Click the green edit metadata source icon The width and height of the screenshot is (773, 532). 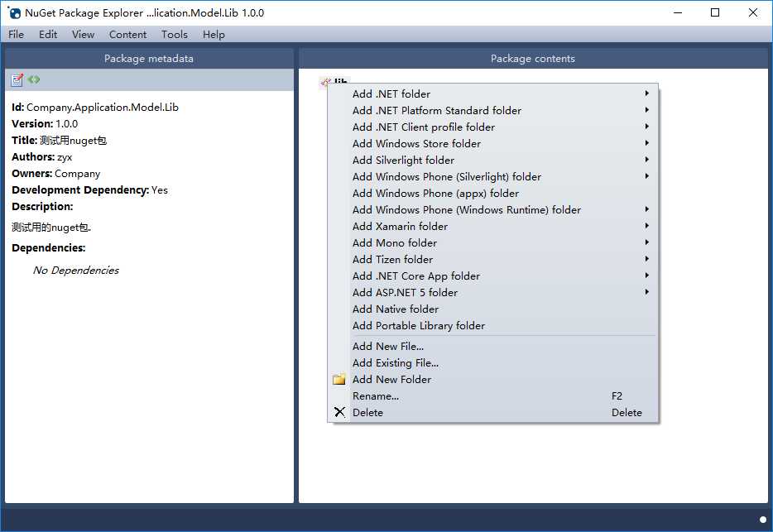pyautogui.click(x=34, y=79)
